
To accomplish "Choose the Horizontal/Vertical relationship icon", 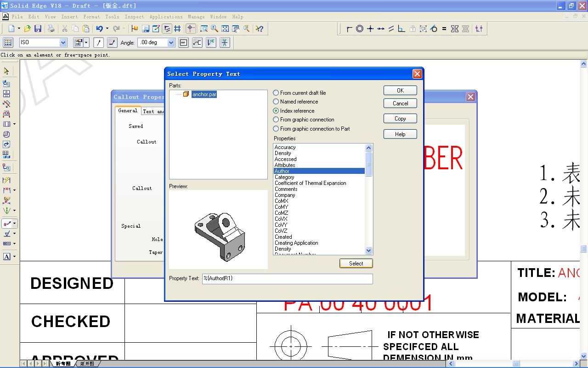I will click(x=370, y=29).
